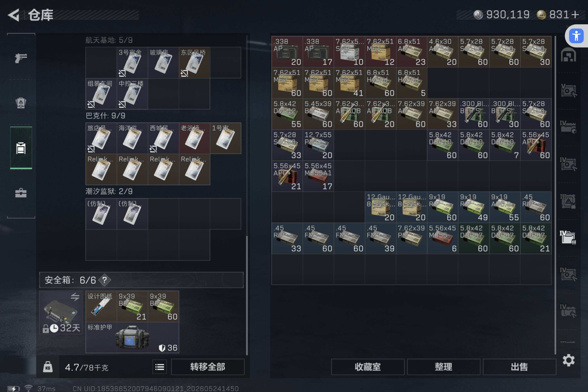The width and height of the screenshot is (588, 392).
Task: Select the 5.8x42 DVC12 ammo
Action: 287,114
